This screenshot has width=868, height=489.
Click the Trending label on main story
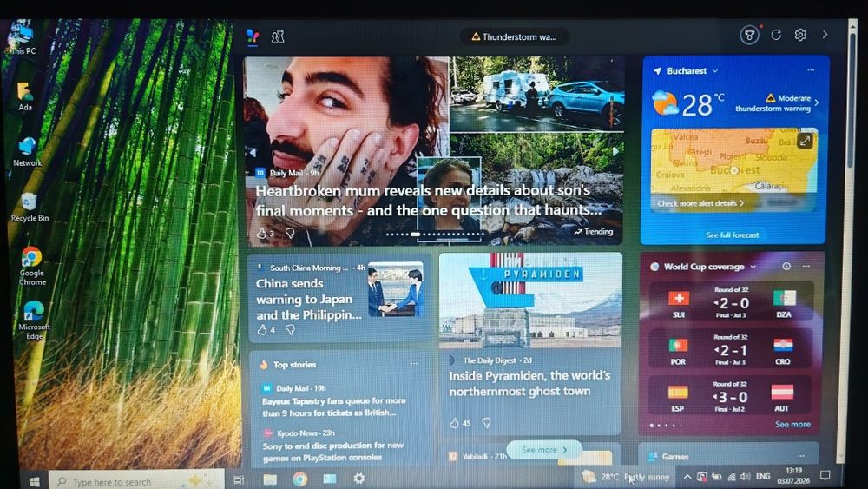coord(594,232)
